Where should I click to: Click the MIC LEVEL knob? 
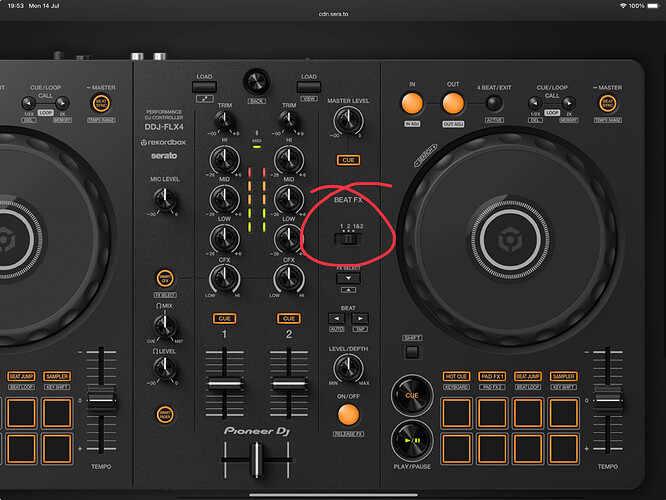165,198
